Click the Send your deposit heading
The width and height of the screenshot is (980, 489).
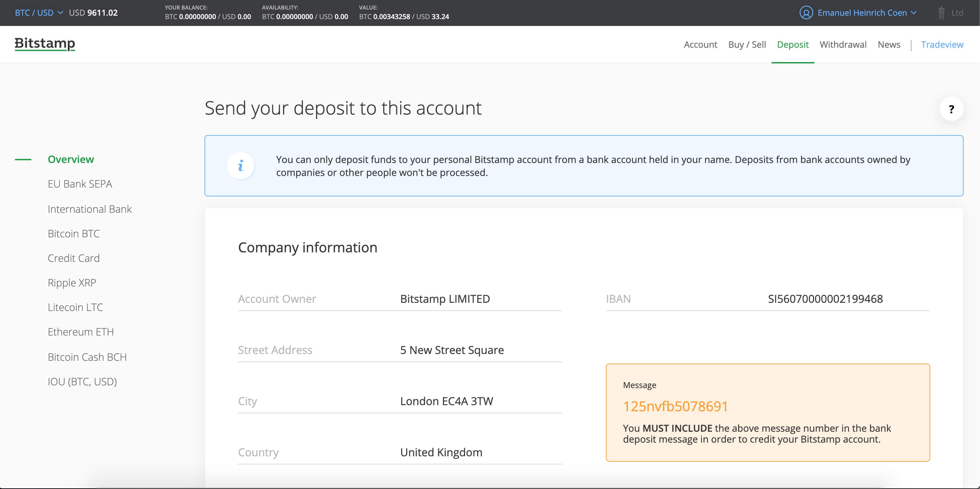pyautogui.click(x=343, y=108)
